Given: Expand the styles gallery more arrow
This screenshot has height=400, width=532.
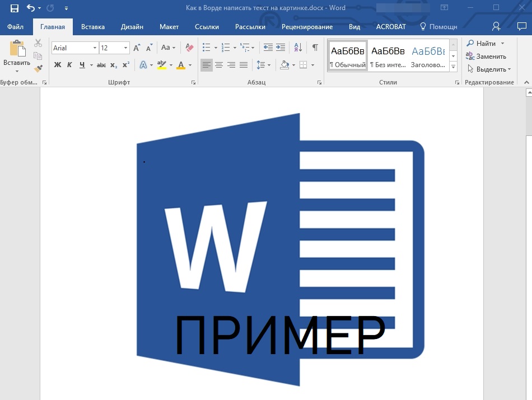Looking at the screenshot, I should click(454, 67).
